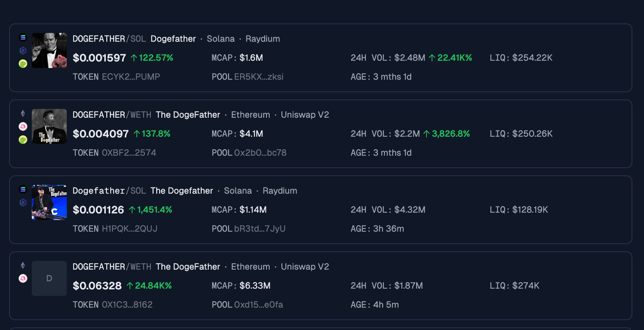
Task: Click 'Uniswap V2' label on $0.004097 card
Action: 305,115
